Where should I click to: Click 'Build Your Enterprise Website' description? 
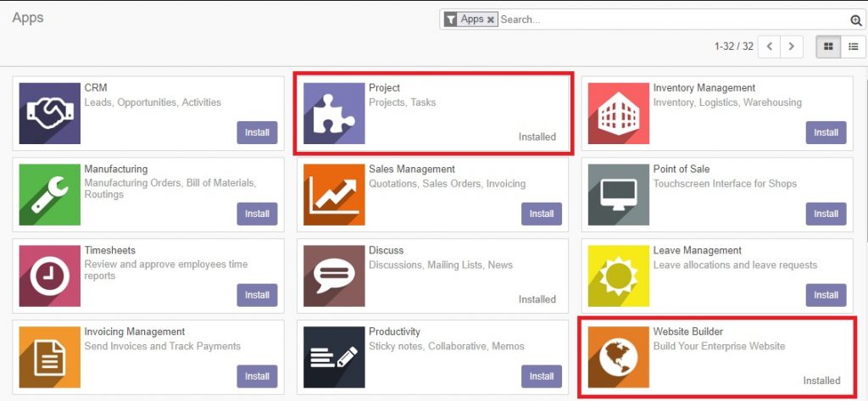pyautogui.click(x=719, y=346)
